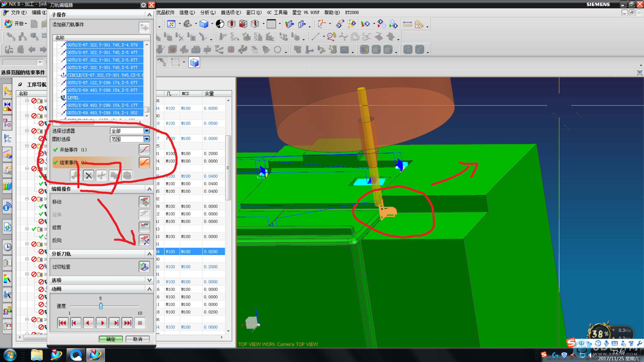Play the animation backward
This screenshot has width=644, height=362.
[x=88, y=323]
